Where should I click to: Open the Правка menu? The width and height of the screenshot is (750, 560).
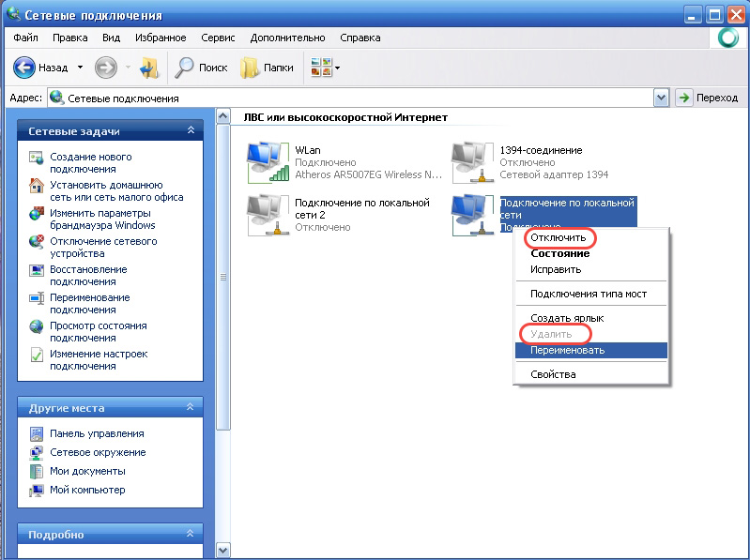click(x=69, y=38)
